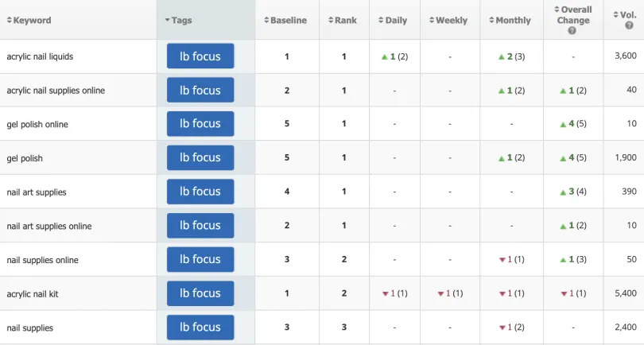Open the acrylic nail supplies online keyword
Image resolution: width=644 pixels, height=345 pixels.
tap(56, 91)
